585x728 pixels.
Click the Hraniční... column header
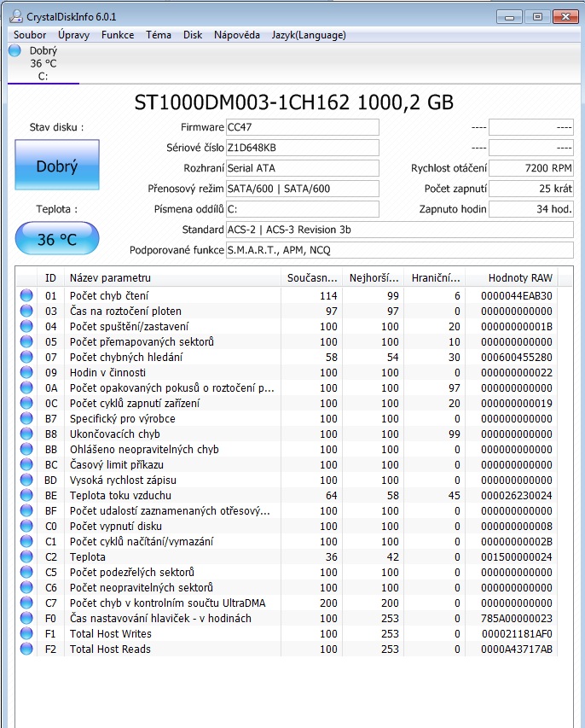click(x=435, y=277)
